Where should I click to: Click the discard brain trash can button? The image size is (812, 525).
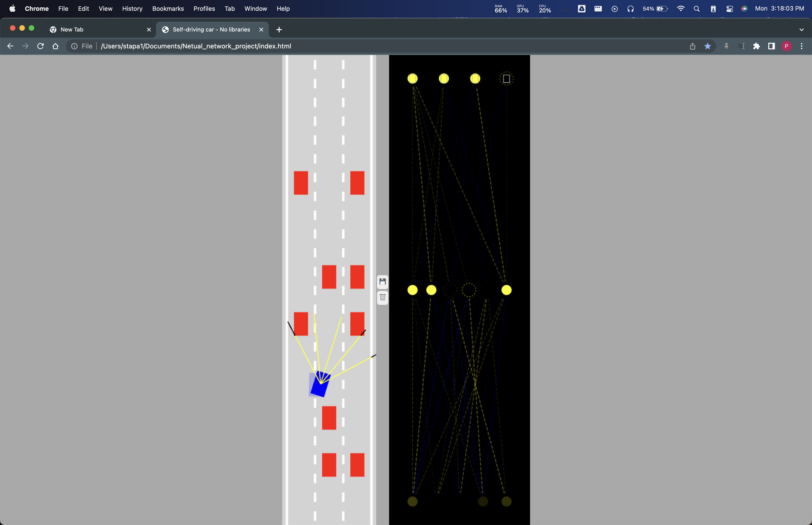[x=382, y=298]
